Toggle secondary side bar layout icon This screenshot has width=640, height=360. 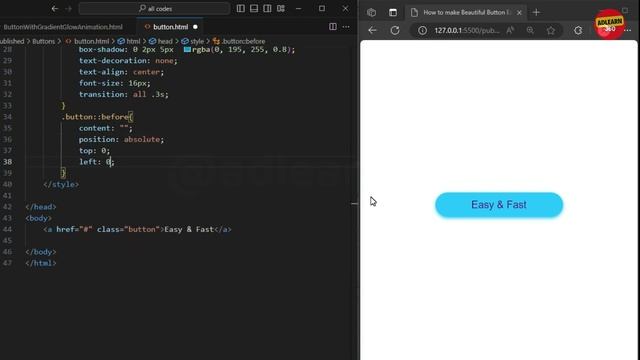pyautogui.click(x=267, y=9)
